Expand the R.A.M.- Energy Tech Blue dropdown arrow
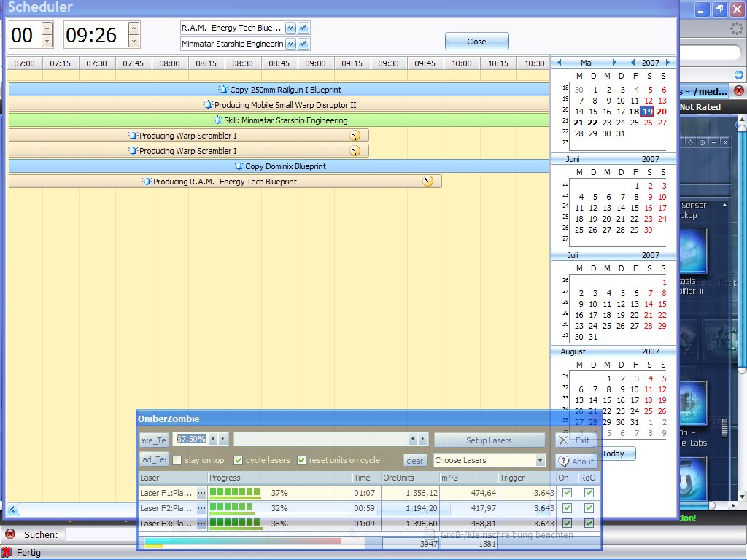The height and width of the screenshot is (560, 747). [290, 28]
